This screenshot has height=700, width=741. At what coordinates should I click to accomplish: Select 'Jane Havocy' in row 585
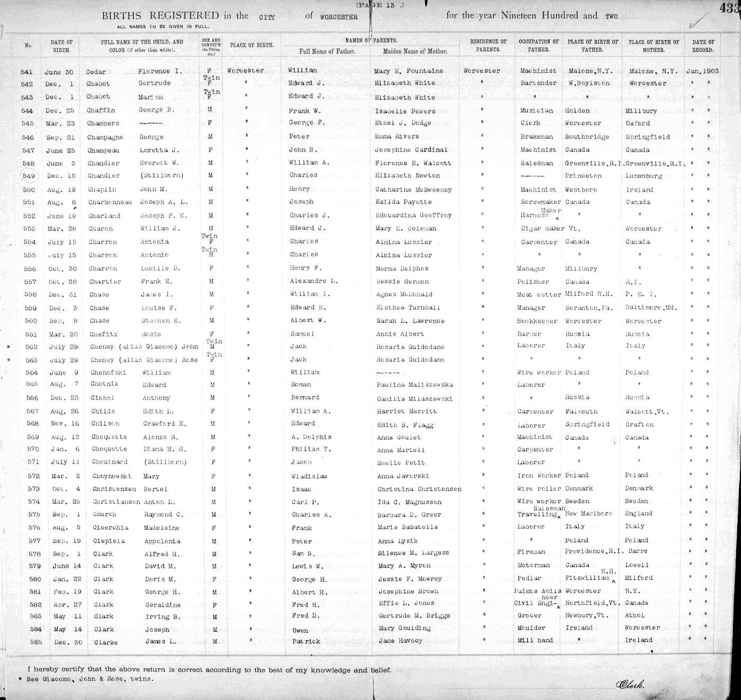[x=401, y=641]
